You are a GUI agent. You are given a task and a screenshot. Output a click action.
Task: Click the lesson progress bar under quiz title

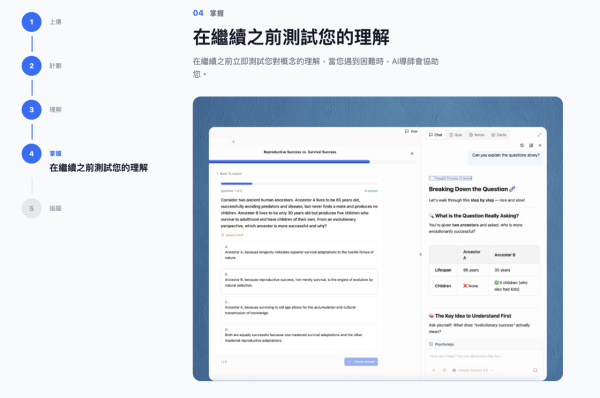coord(313,162)
